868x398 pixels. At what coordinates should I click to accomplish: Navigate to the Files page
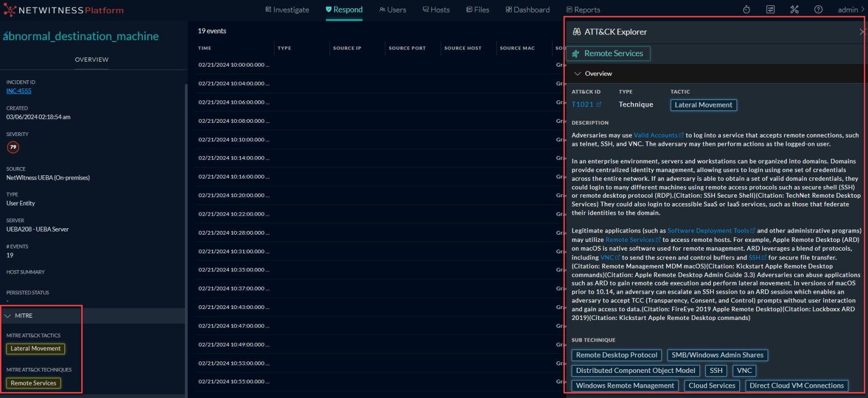pos(478,10)
